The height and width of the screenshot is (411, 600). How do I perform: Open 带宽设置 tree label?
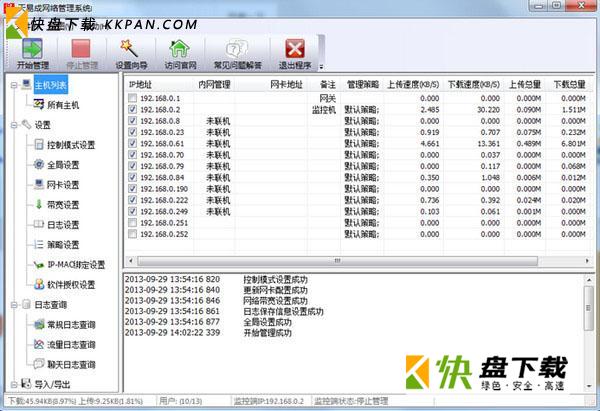click(x=63, y=204)
